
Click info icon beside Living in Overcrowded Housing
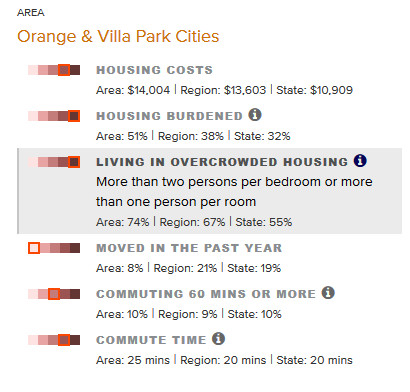coord(360,161)
